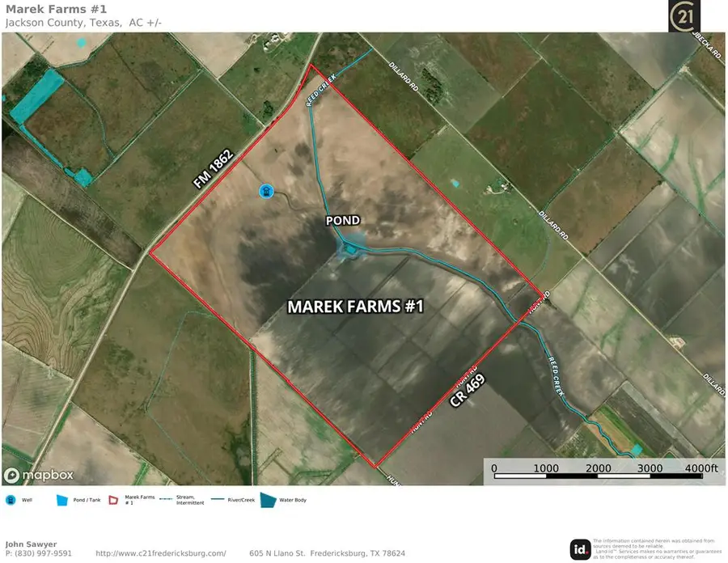Click the FM 1862 road label
Screen dimensions: 728x563
pyautogui.click(x=213, y=167)
